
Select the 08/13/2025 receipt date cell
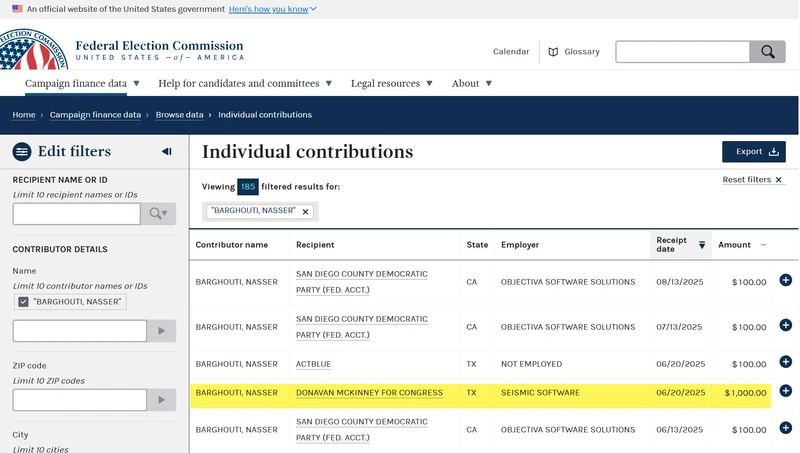(680, 282)
